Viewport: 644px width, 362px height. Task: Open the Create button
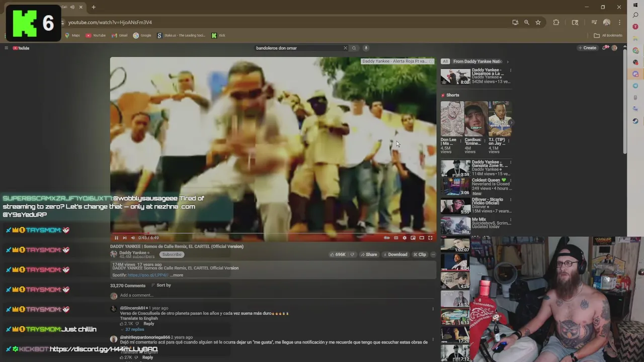587,48
